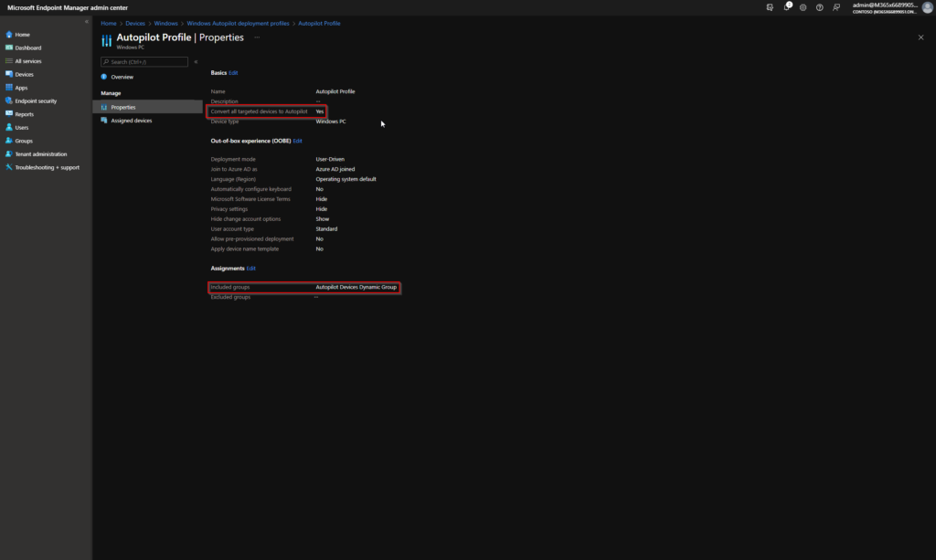Open Groups in left navigation
936x560 pixels.
coord(23,141)
